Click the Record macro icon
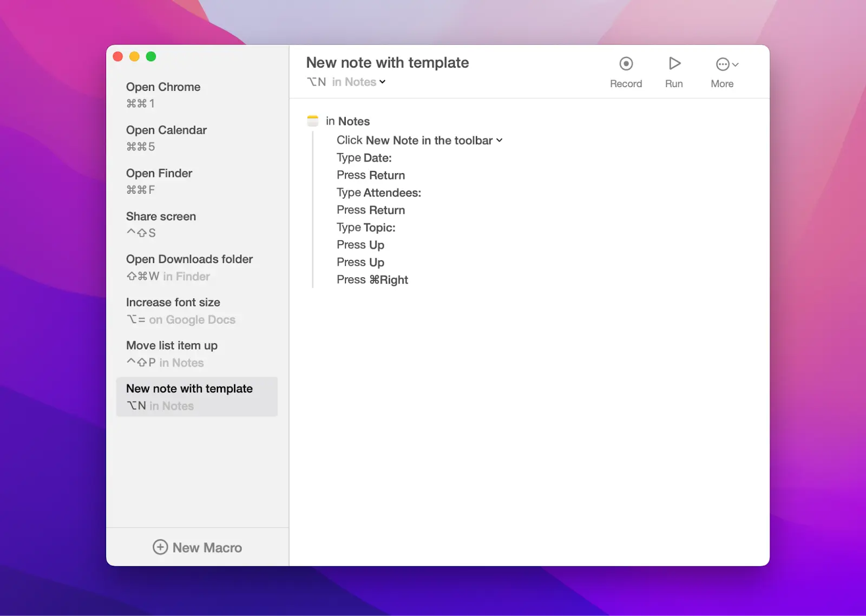Image resolution: width=866 pixels, height=616 pixels. [x=626, y=64]
